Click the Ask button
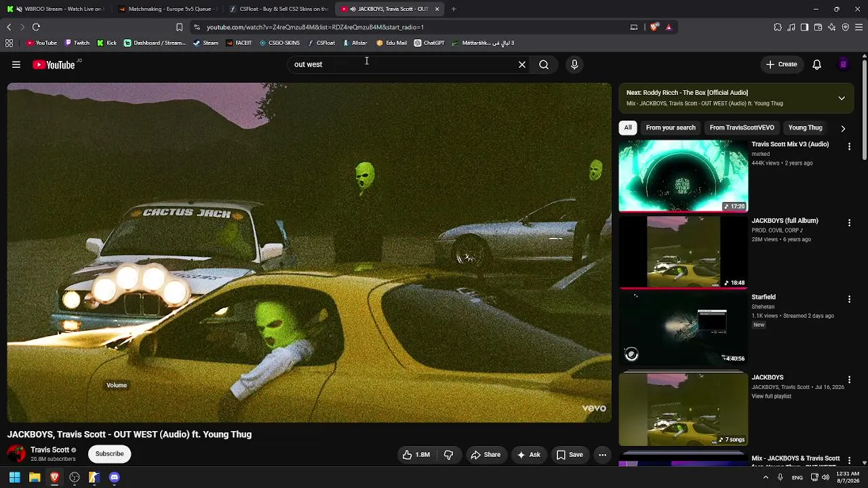The height and width of the screenshot is (488, 868). point(528,455)
